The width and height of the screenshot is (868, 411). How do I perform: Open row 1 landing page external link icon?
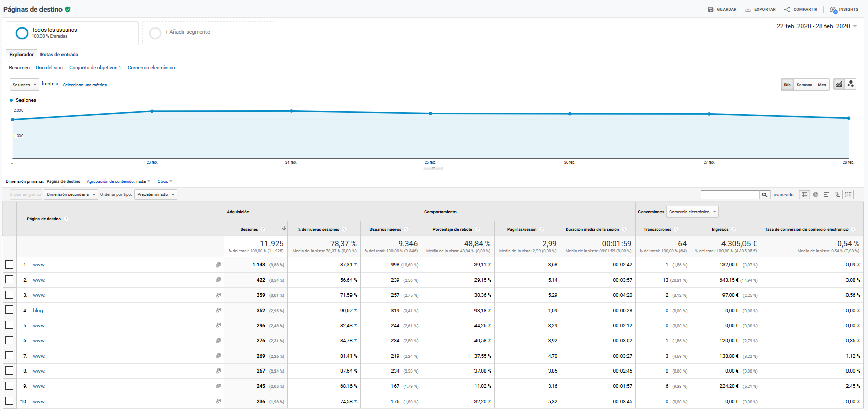[x=218, y=265]
